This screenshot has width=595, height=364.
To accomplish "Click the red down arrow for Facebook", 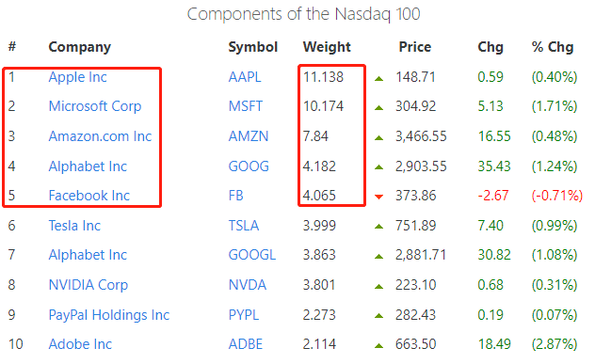I will 378,197.
